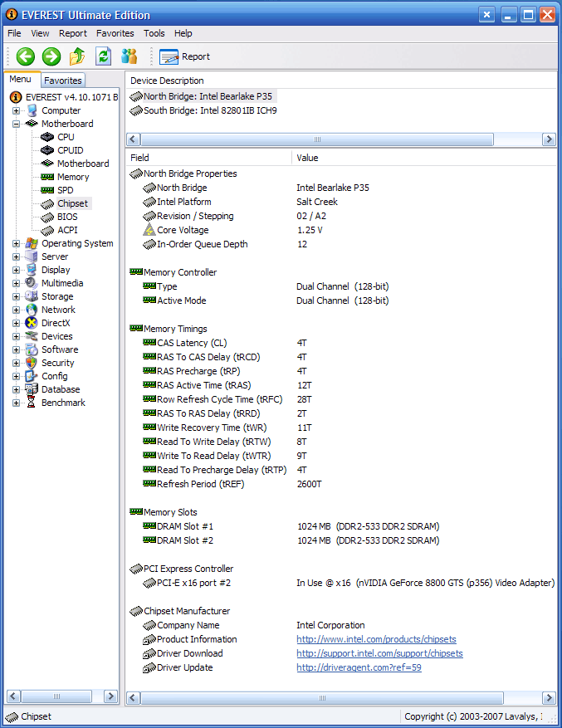Open the Help menu

(x=183, y=33)
